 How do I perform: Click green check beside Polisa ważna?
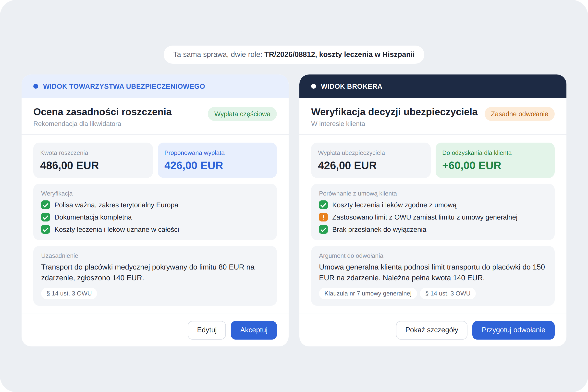[x=46, y=205]
